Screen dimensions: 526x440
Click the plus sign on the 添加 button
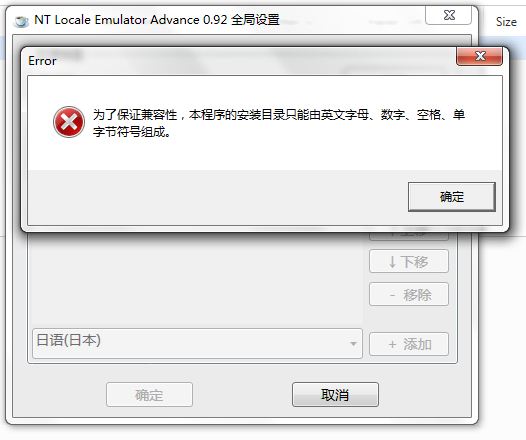(392, 344)
